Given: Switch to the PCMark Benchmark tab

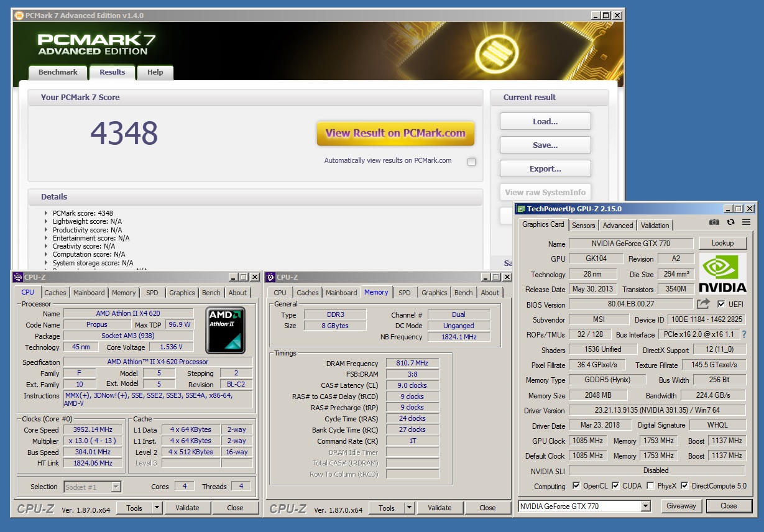Looking at the screenshot, I should tap(58, 72).
